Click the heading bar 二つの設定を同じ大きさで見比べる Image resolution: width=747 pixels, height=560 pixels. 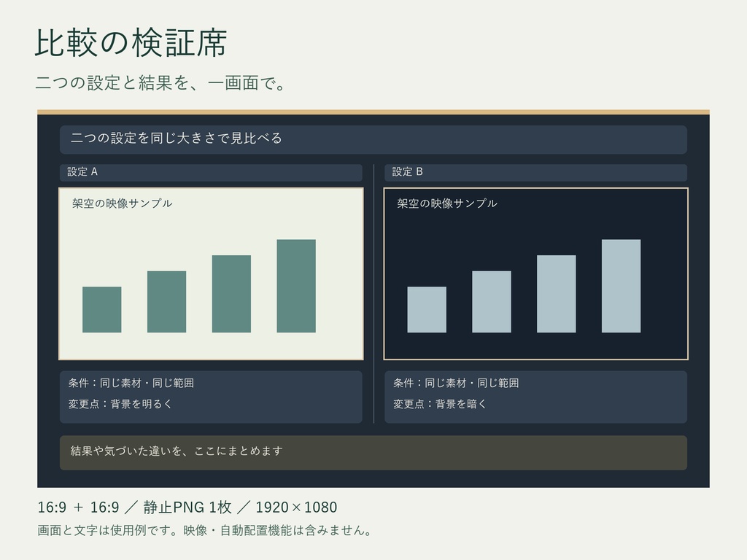point(373,139)
